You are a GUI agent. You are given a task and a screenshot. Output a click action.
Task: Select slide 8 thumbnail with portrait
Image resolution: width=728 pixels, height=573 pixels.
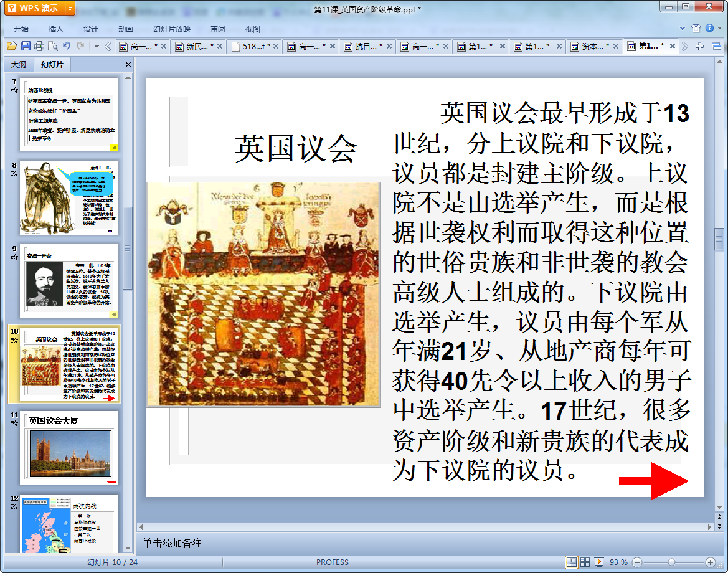(x=69, y=198)
